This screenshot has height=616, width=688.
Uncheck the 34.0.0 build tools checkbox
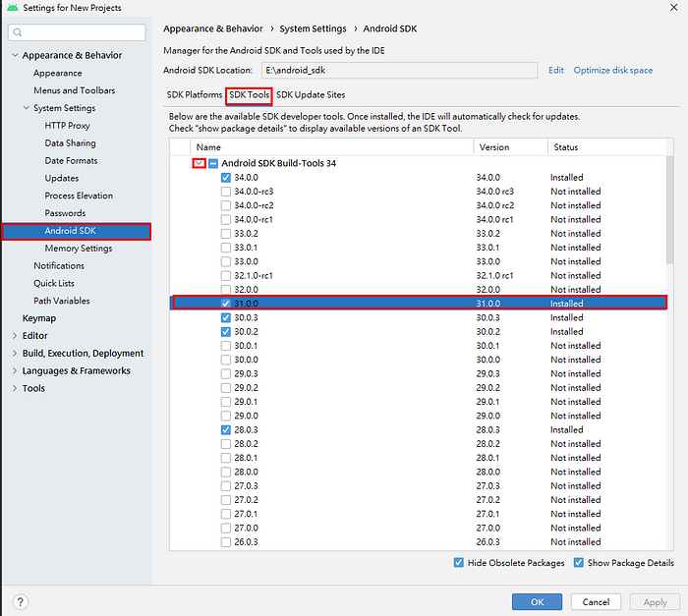pyautogui.click(x=225, y=177)
